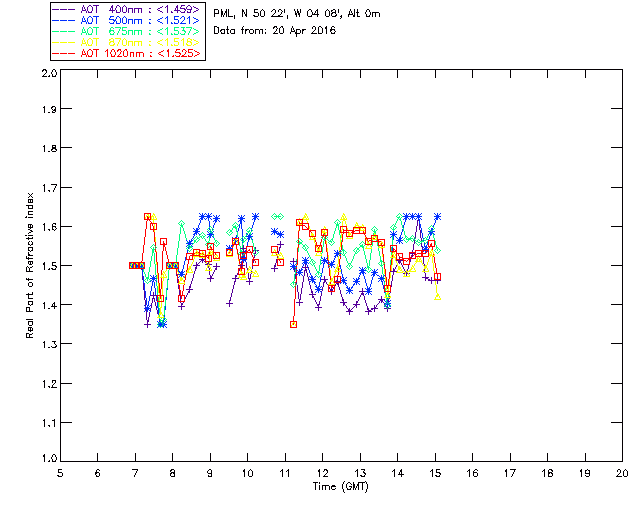Click the x-axis tick label 17
The width and height of the screenshot is (640, 512).
(x=510, y=473)
